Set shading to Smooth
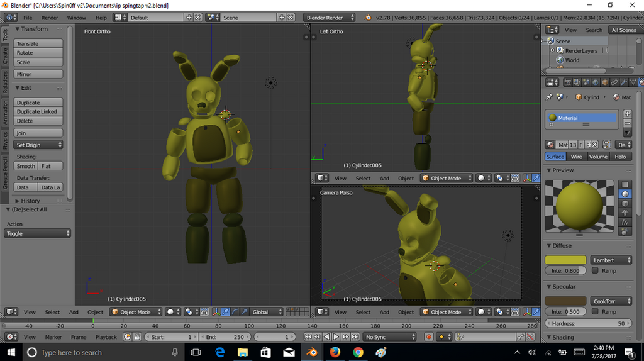644x361 pixels. (25, 166)
